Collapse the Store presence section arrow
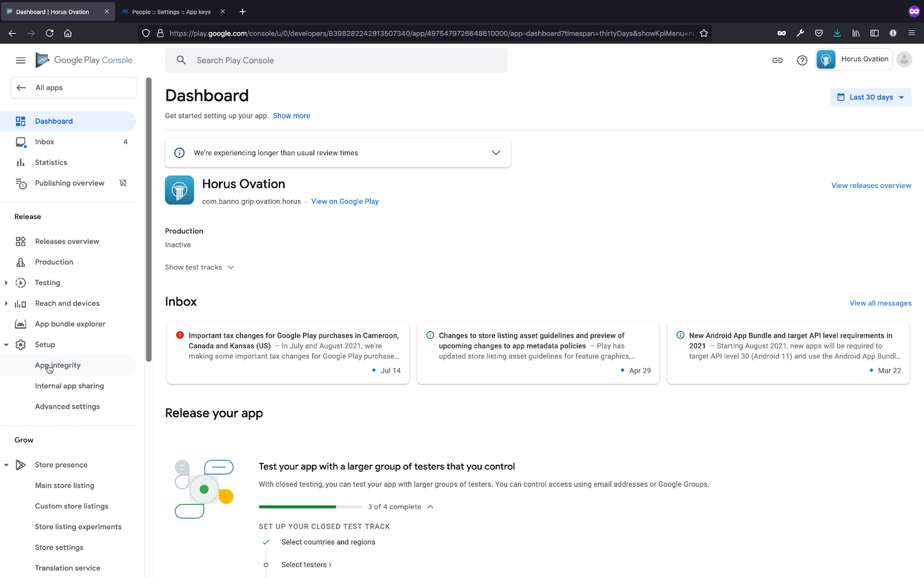Screen dimensions: 924x578 (x=6, y=465)
